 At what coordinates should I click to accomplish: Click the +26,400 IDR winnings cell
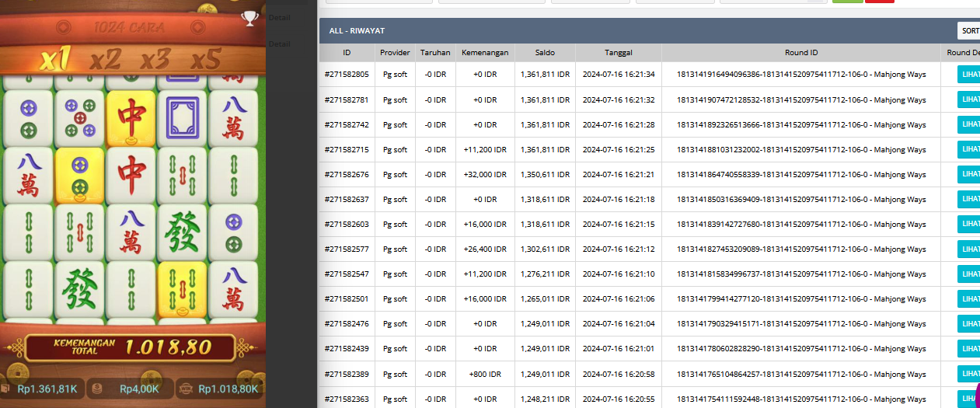[485, 249]
